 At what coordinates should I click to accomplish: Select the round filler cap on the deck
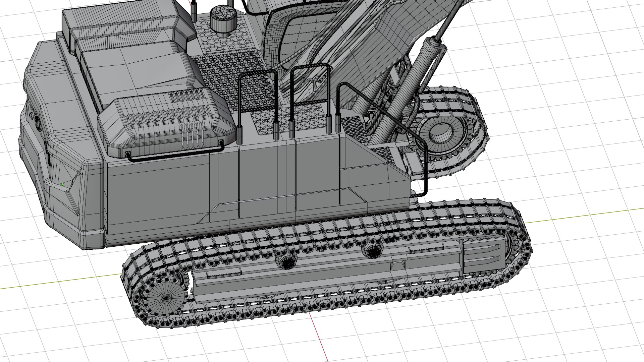click(223, 22)
